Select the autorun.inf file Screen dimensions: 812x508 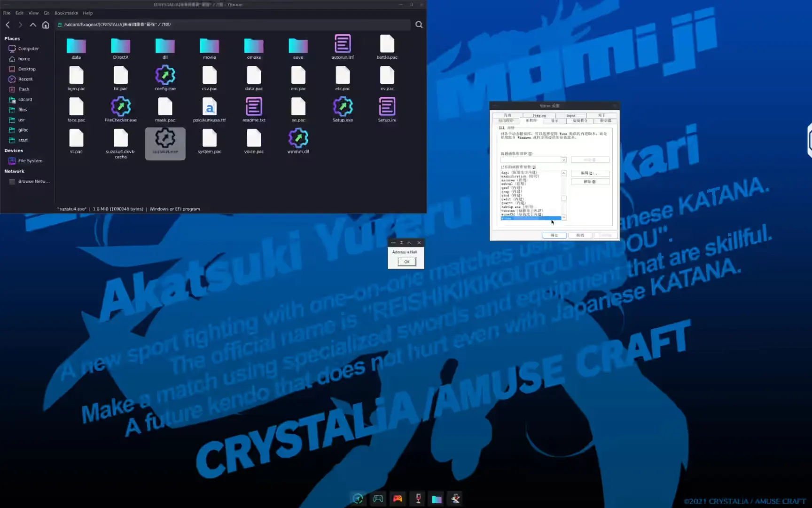(343, 47)
